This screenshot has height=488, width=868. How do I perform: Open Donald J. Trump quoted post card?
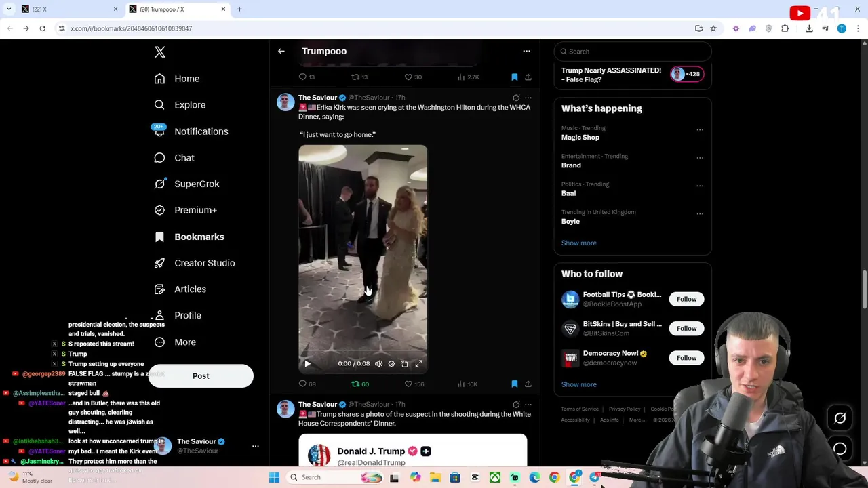[412, 451]
